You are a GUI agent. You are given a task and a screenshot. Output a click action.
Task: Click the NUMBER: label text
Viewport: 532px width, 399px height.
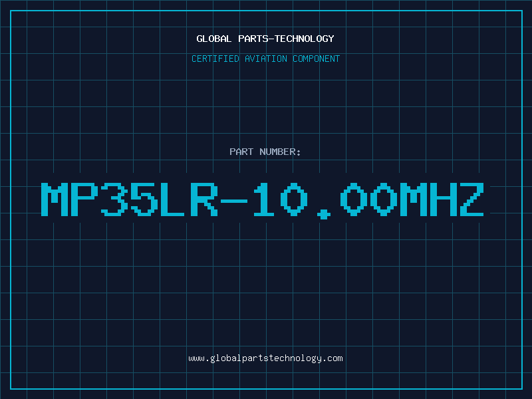coord(280,152)
